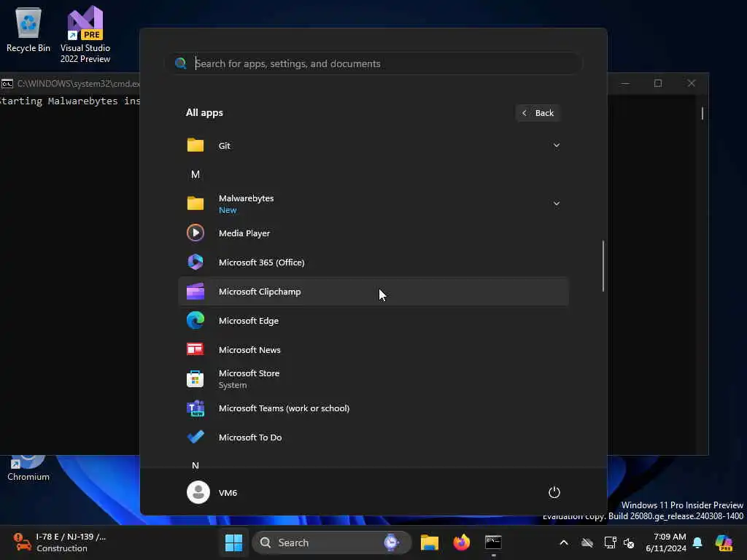747x560 pixels.
Task: Open Microsoft Store icon
Action: pyautogui.click(x=196, y=379)
